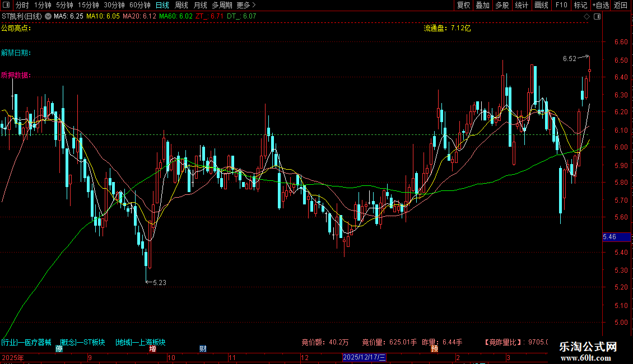Click 复权 price adjustment button
The image size is (633, 364).
coord(463,5)
